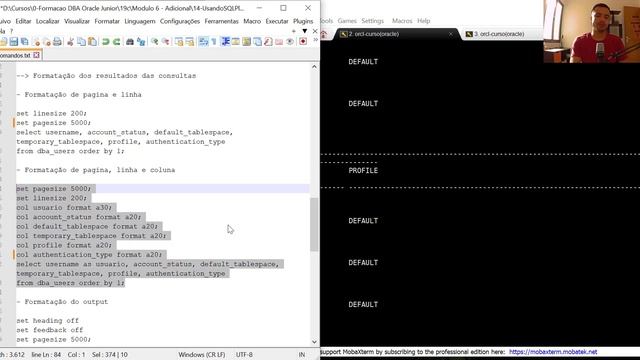
Task: Zoom in using the magnifier plus icon
Action: 155,42
